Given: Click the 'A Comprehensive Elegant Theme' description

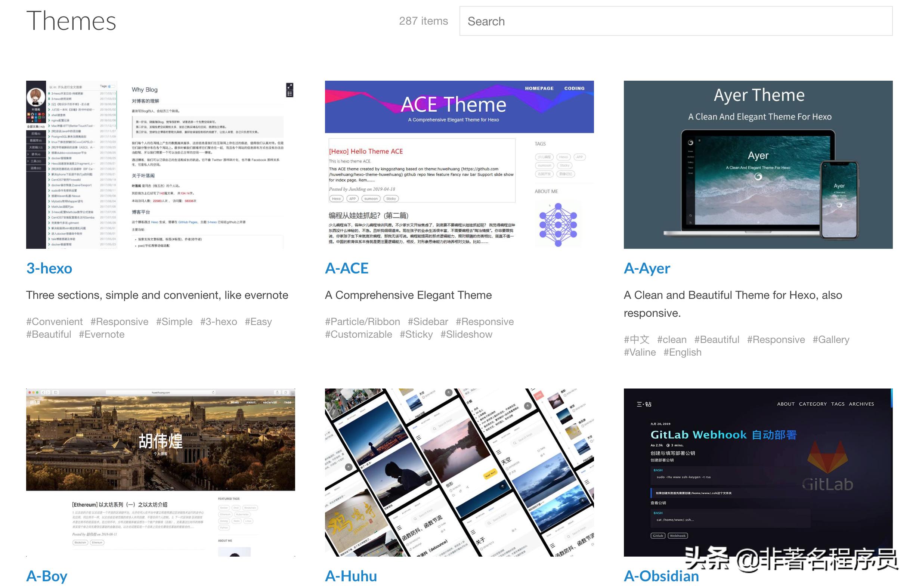Looking at the screenshot, I should click(x=408, y=295).
